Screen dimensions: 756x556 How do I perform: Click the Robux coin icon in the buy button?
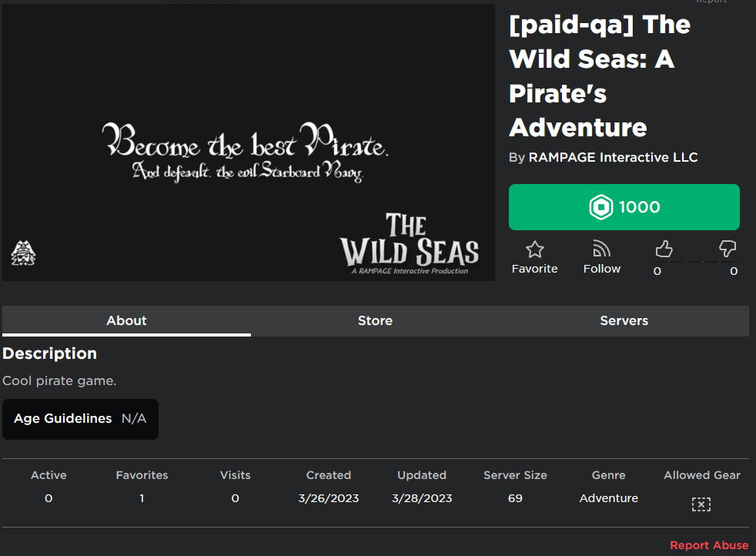(600, 207)
